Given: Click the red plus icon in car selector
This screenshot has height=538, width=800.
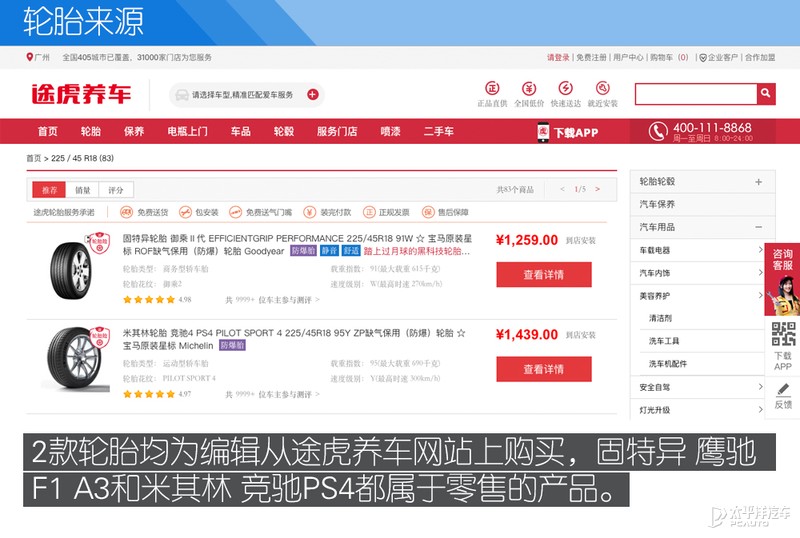Looking at the screenshot, I should click(x=313, y=94).
